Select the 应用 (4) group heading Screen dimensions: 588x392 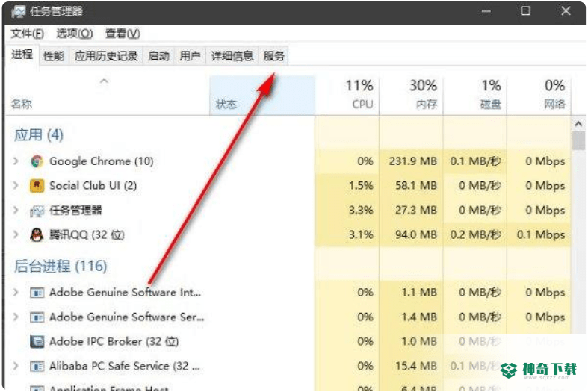coord(39,135)
